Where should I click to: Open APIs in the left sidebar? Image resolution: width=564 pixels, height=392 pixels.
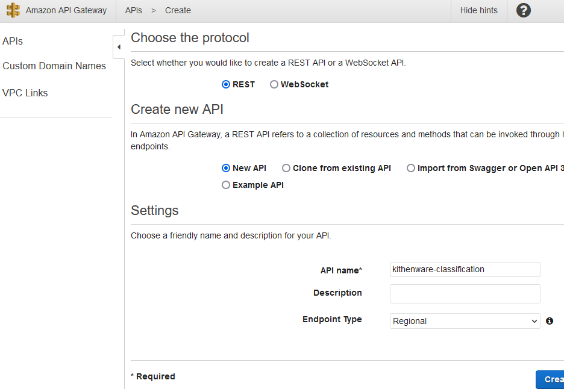point(13,42)
